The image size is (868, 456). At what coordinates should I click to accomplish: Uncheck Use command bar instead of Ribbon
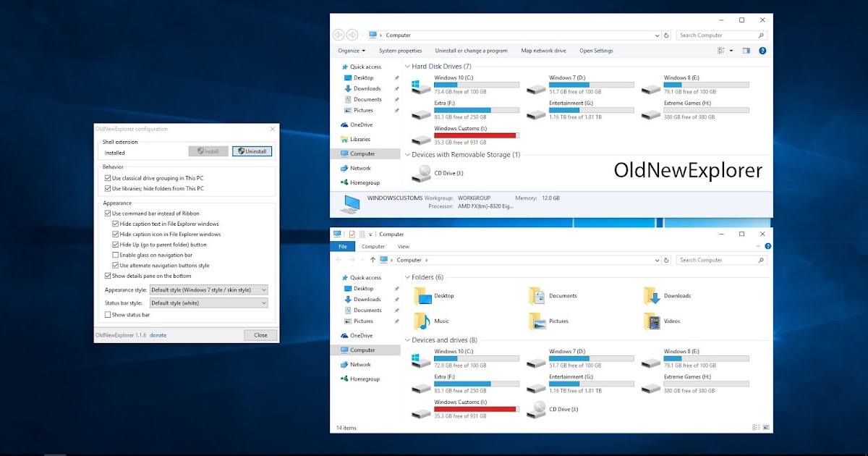click(108, 214)
